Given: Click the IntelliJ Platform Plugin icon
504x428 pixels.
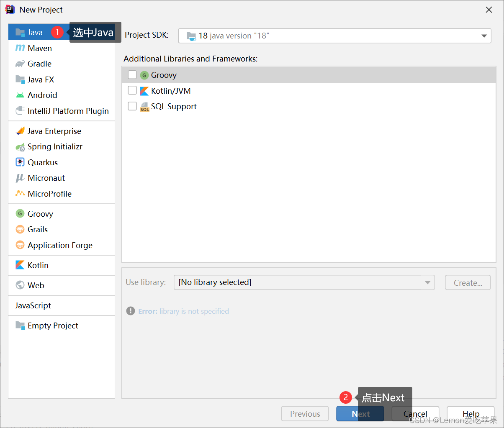Looking at the screenshot, I should (x=20, y=111).
